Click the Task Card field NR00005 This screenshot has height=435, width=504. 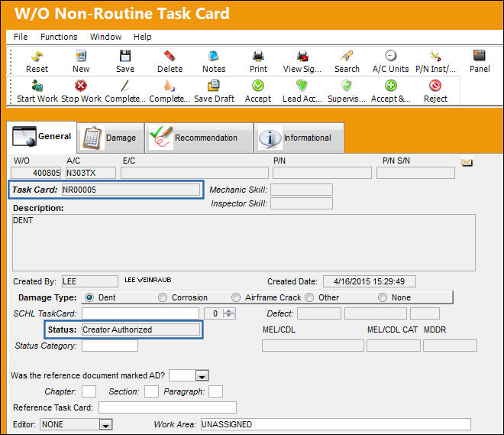pyautogui.click(x=131, y=190)
